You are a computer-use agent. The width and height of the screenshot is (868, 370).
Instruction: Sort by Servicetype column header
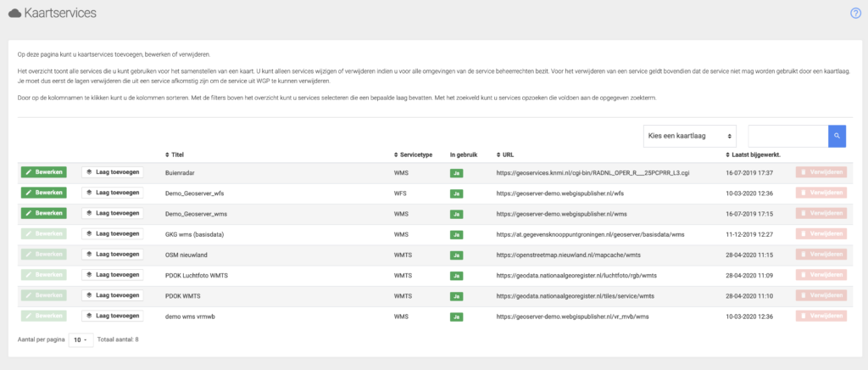414,154
